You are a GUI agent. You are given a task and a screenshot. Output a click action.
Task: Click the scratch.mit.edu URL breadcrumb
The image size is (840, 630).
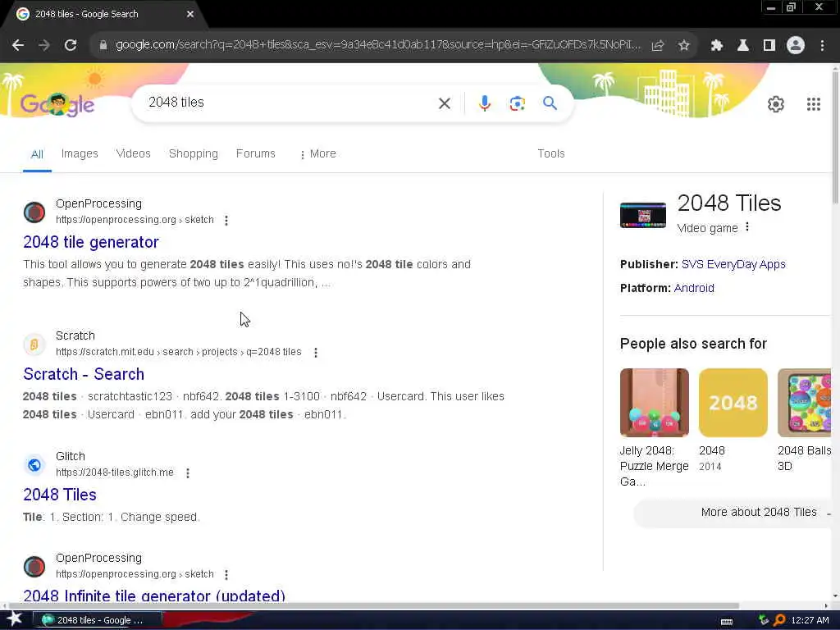point(178,352)
